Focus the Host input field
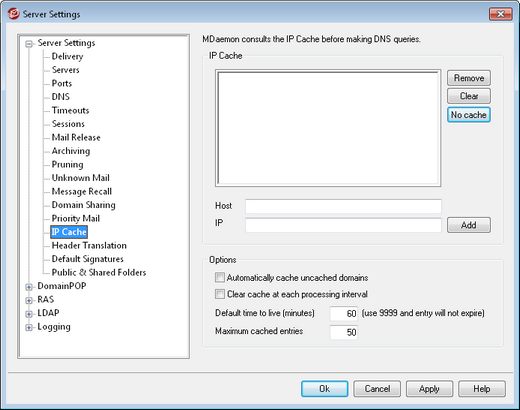 click(343, 206)
